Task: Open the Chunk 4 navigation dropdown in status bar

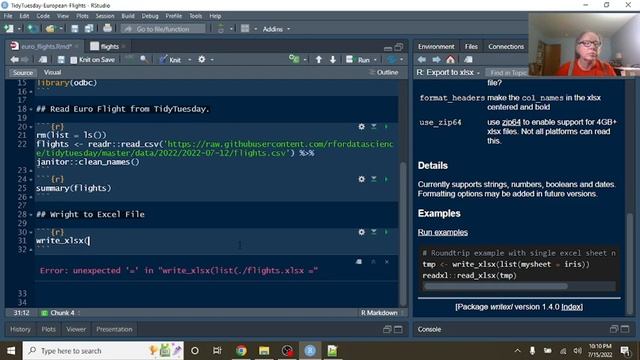Action: 61,313
